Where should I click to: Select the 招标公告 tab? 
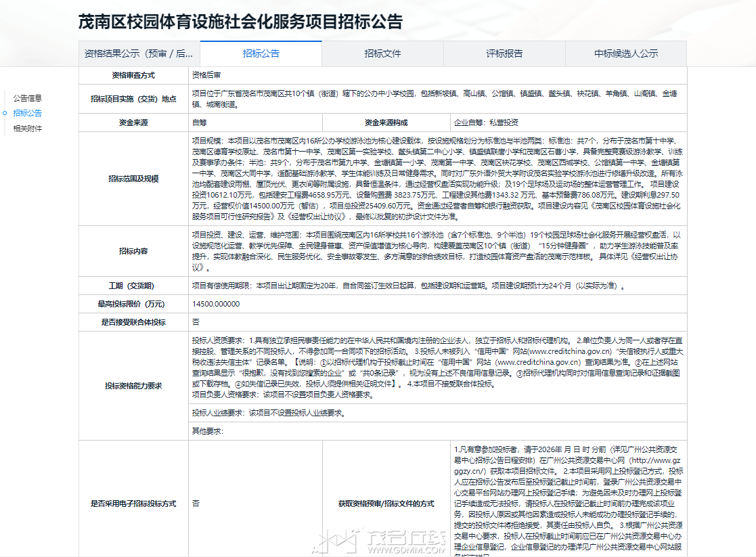pos(261,53)
